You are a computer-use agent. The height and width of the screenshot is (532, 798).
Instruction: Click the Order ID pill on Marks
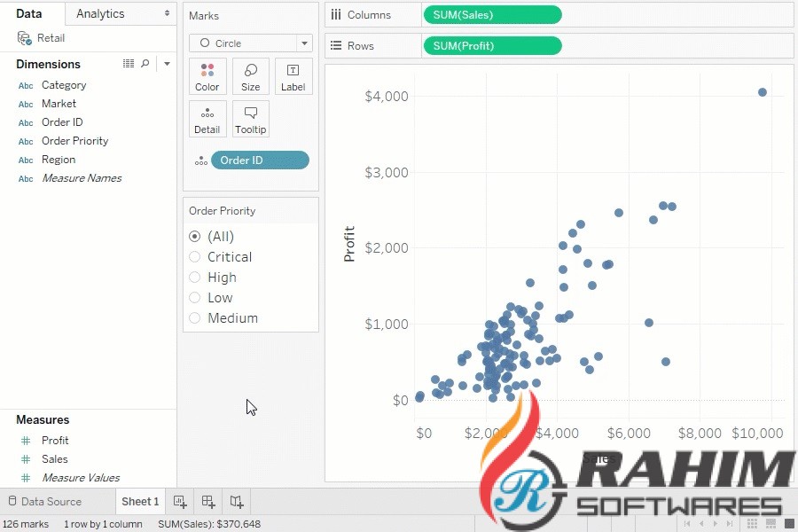pyautogui.click(x=260, y=160)
